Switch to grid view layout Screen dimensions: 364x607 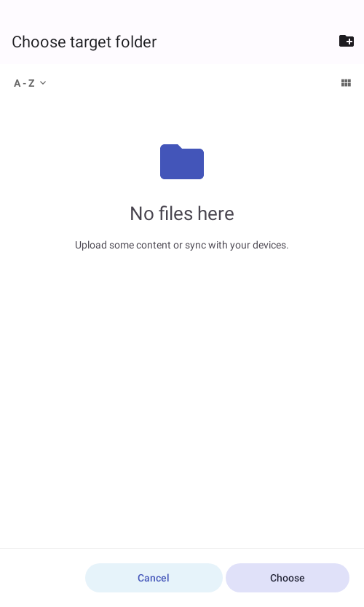tap(346, 83)
